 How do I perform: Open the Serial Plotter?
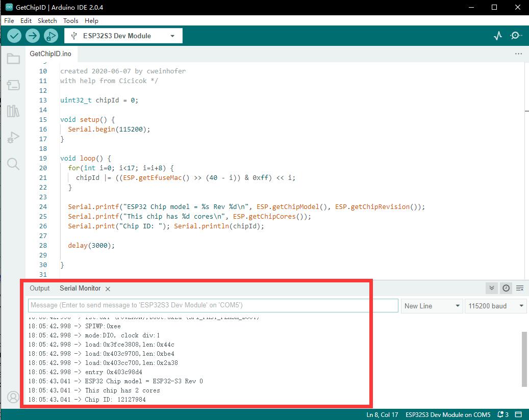pyautogui.click(x=498, y=36)
